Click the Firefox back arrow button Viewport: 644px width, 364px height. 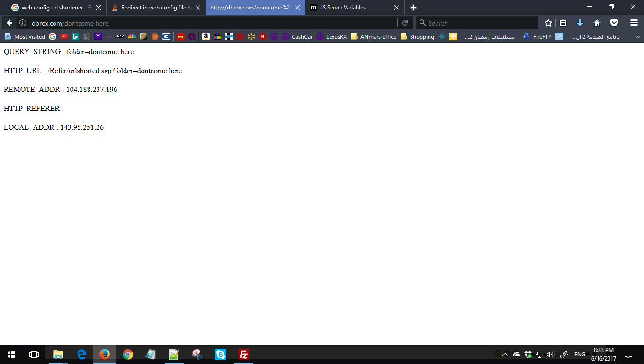coord(9,23)
